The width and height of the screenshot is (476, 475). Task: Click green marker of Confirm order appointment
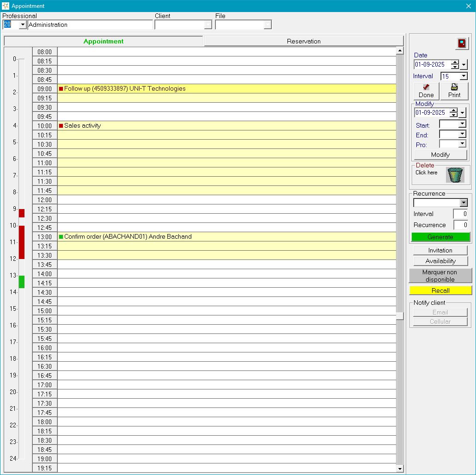pos(61,237)
